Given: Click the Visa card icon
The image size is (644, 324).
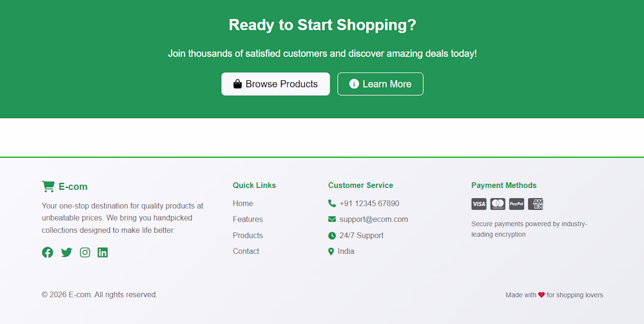Looking at the screenshot, I should click(479, 204).
